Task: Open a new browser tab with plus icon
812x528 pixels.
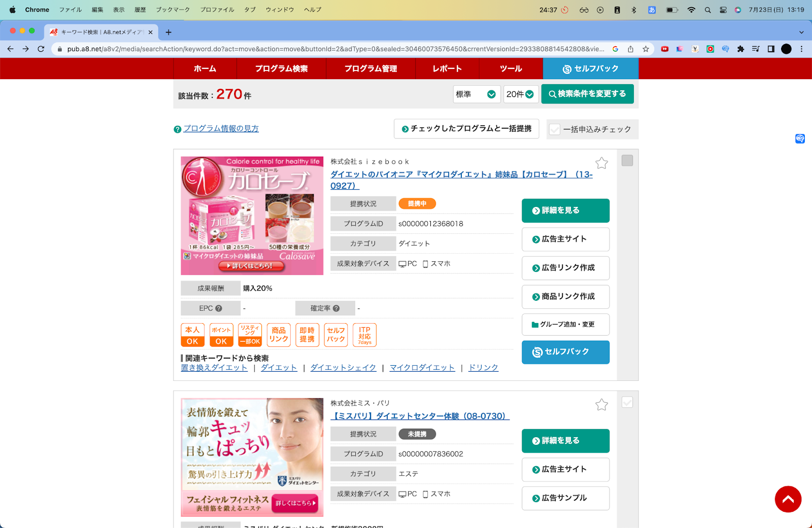Action: 168,32
